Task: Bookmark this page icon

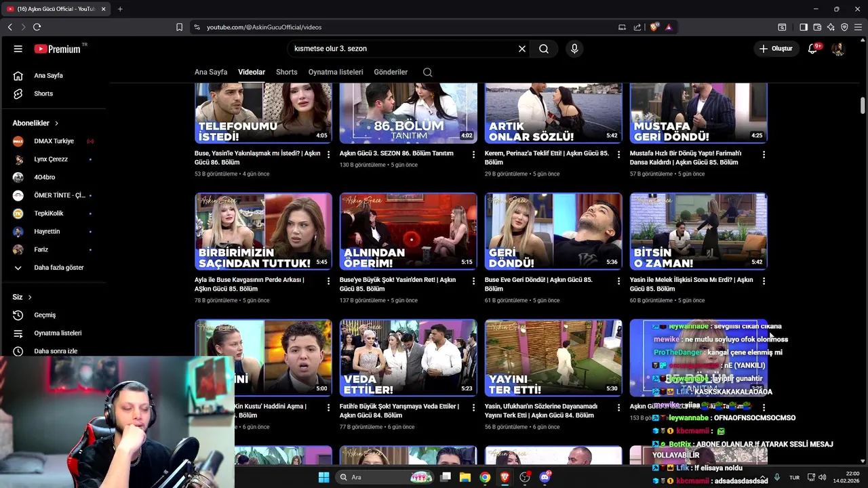Action: click(x=179, y=27)
